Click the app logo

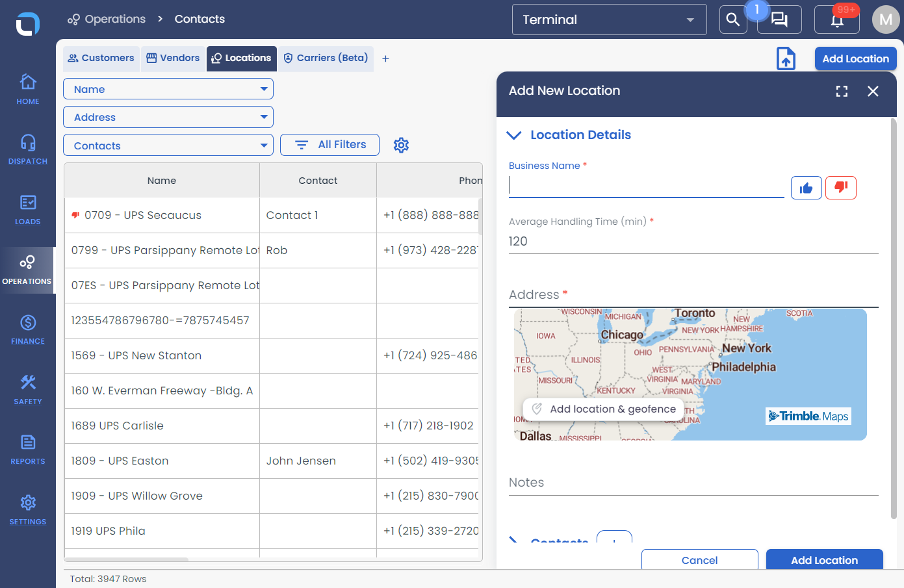pyautogui.click(x=28, y=24)
